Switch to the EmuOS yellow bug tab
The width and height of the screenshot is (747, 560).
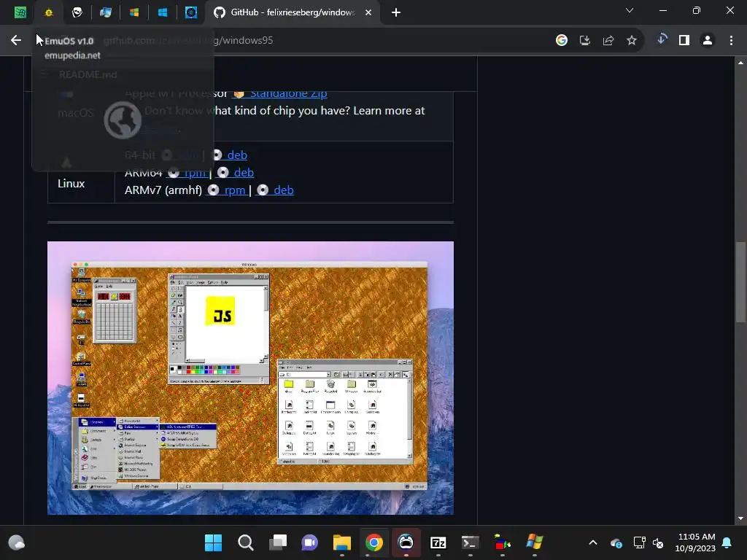(49, 12)
